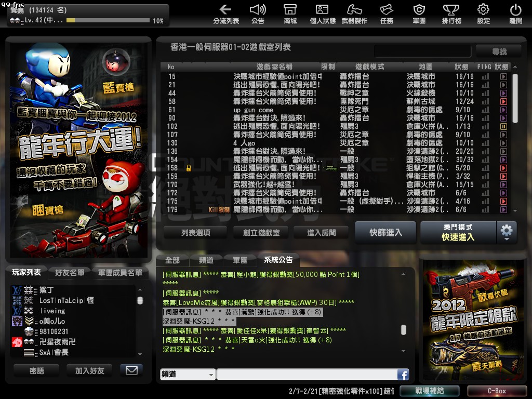Open the 公告 announcements speaker icon
Screen dimensions: 532x399
tap(258, 10)
